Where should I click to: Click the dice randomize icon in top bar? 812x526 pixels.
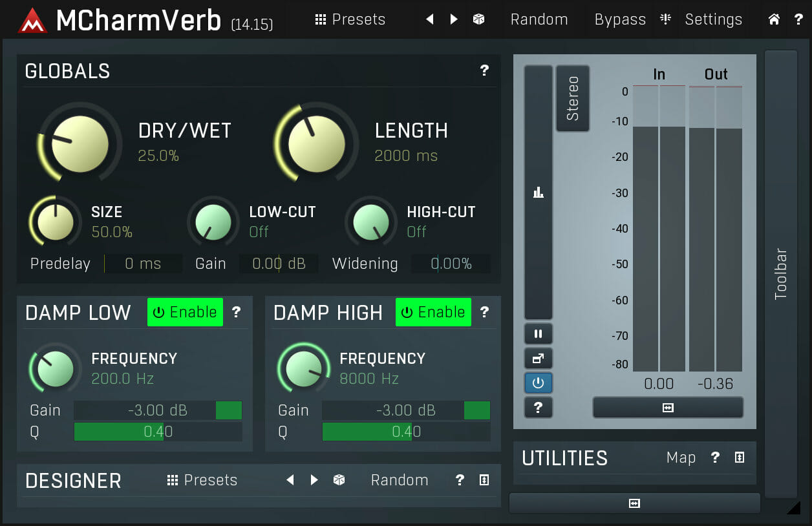(478, 19)
